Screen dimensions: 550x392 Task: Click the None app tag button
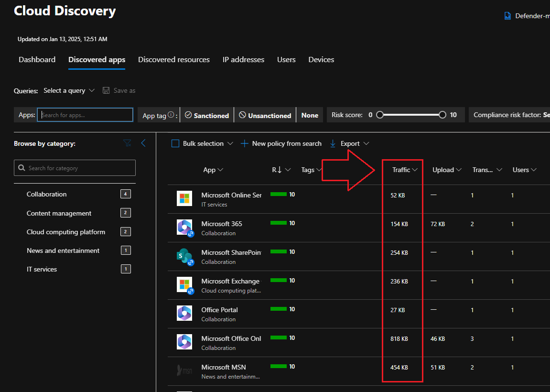[x=310, y=115]
